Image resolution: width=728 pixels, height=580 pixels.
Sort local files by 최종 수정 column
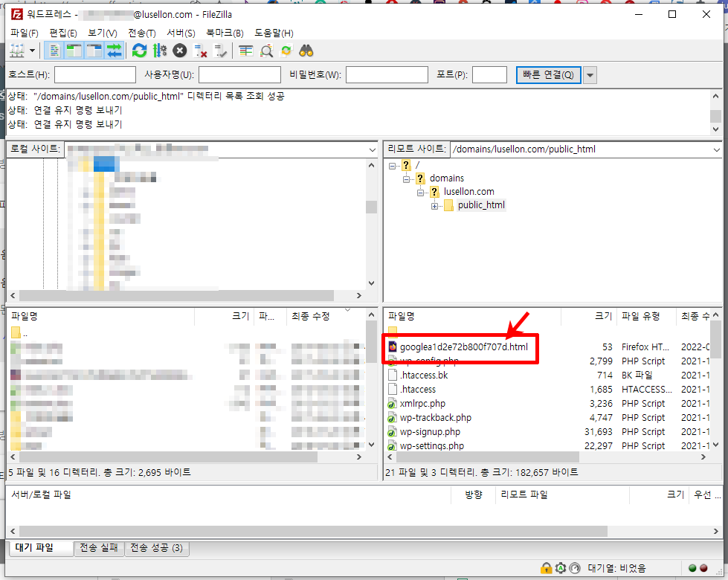pyautogui.click(x=326, y=316)
